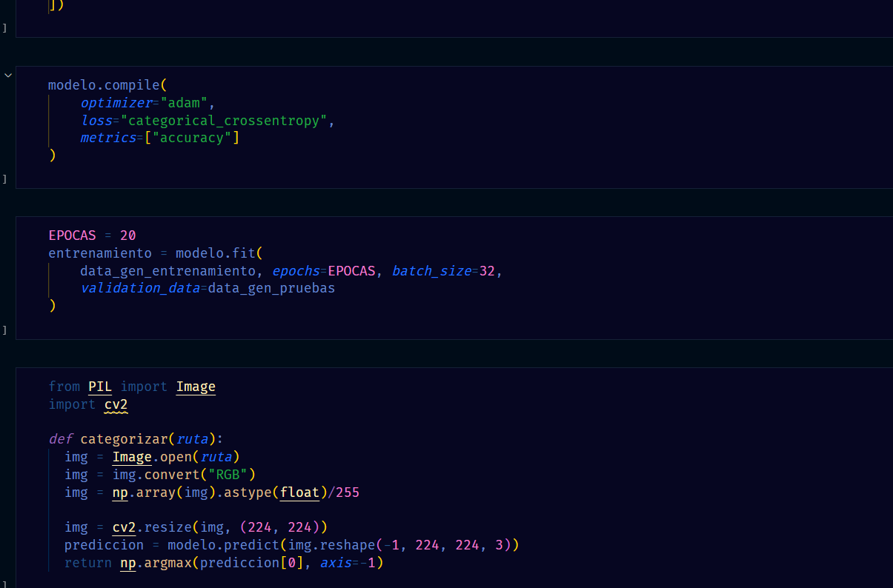Click the execution bracket of the topmost cell

point(4,28)
